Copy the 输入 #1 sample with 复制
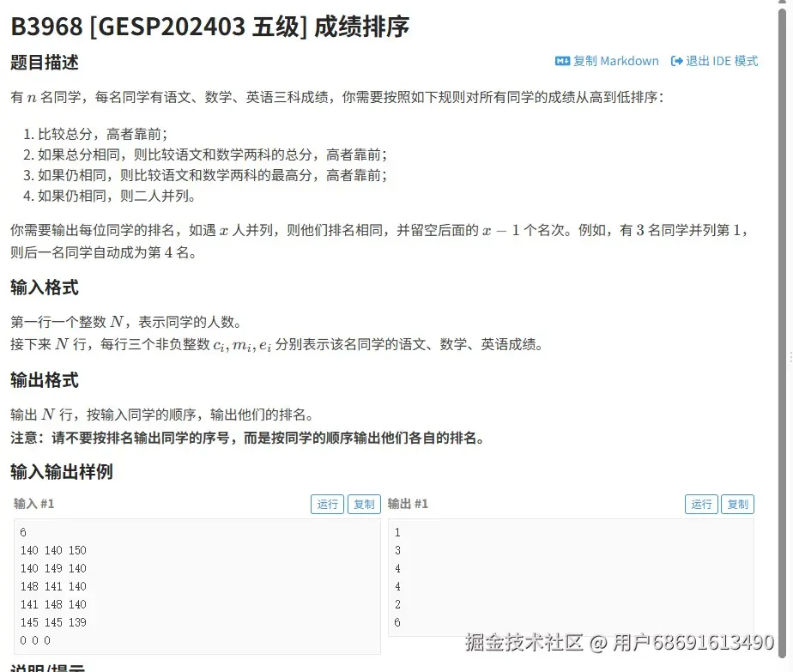 [364, 504]
